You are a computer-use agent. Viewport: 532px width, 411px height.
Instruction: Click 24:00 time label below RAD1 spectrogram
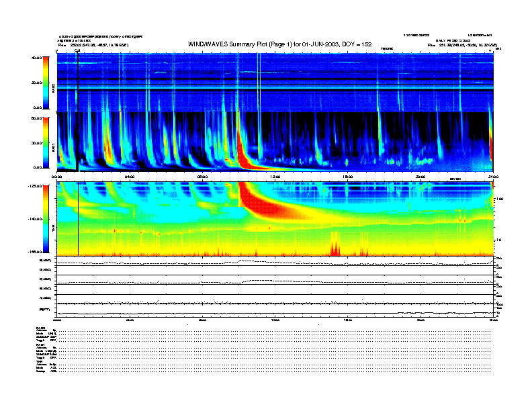493,177
